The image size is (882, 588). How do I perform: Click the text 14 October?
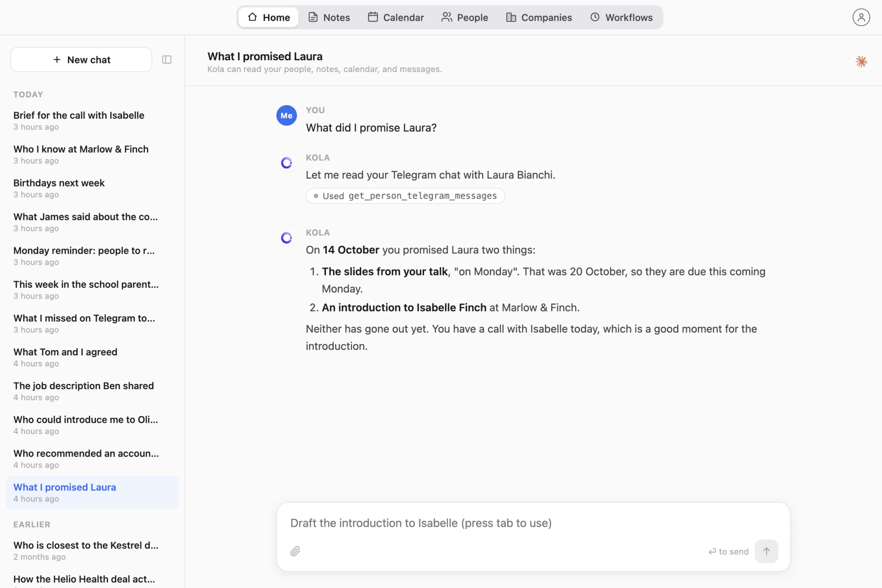[351, 250]
